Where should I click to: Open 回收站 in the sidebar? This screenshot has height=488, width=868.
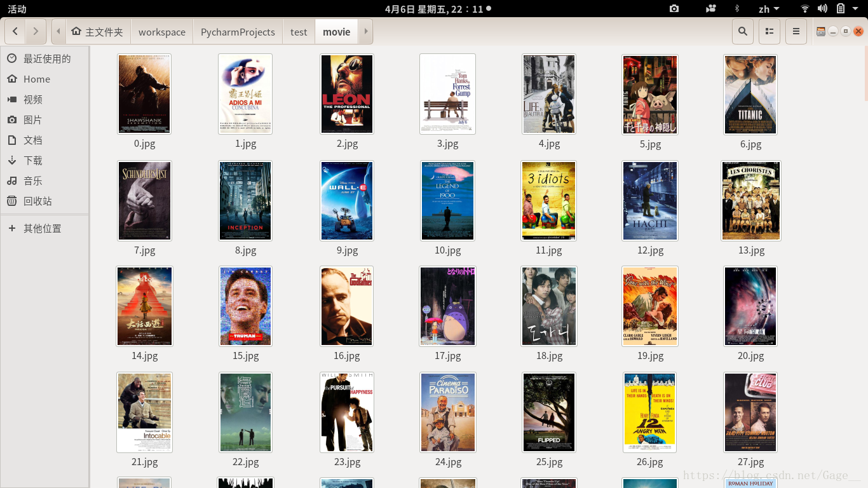click(x=44, y=201)
